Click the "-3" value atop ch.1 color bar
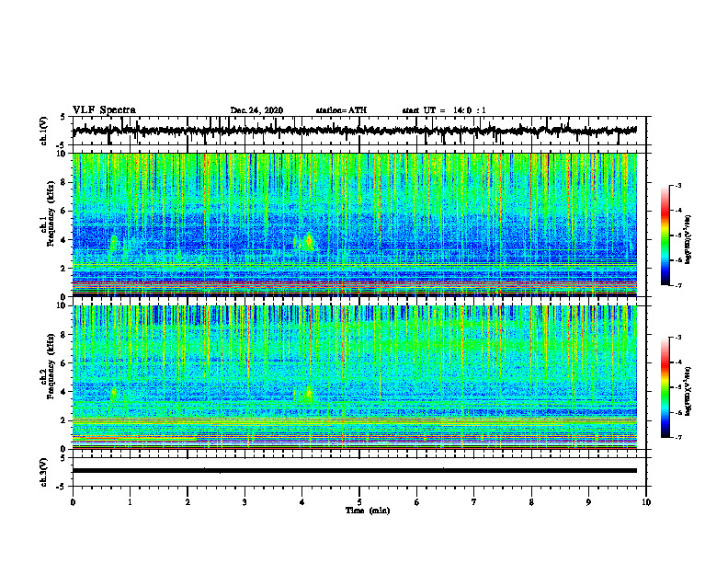This screenshot has height=563, width=728. (x=677, y=185)
